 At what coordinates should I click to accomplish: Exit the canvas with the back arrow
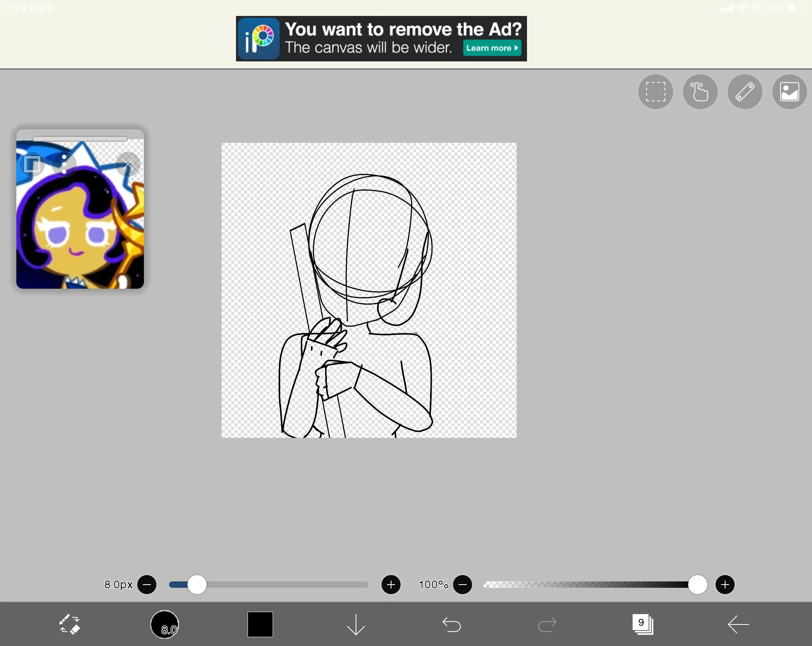click(x=738, y=624)
